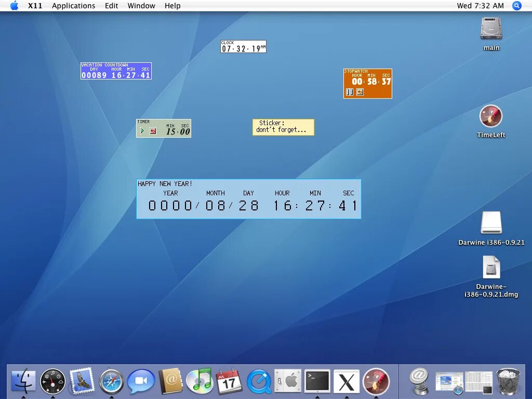Reset the timer with red button
Image resolution: width=532 pixels, height=399 pixels.
[153, 131]
